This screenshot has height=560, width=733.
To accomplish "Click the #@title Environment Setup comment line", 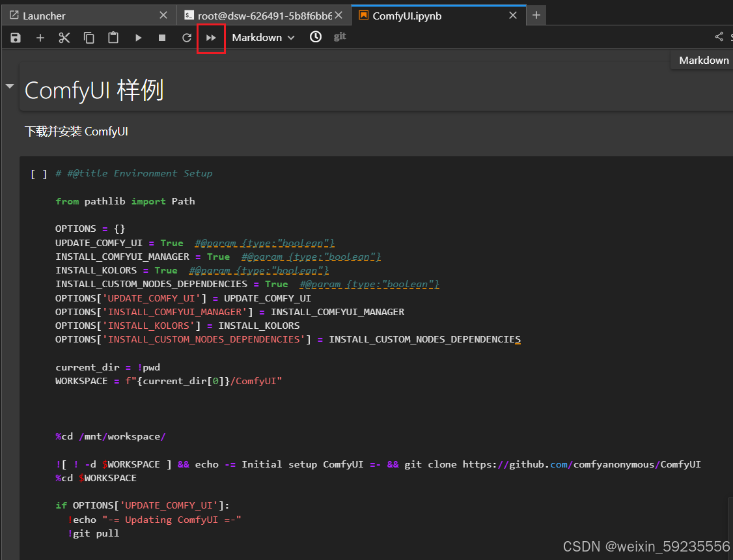I will coord(133,173).
